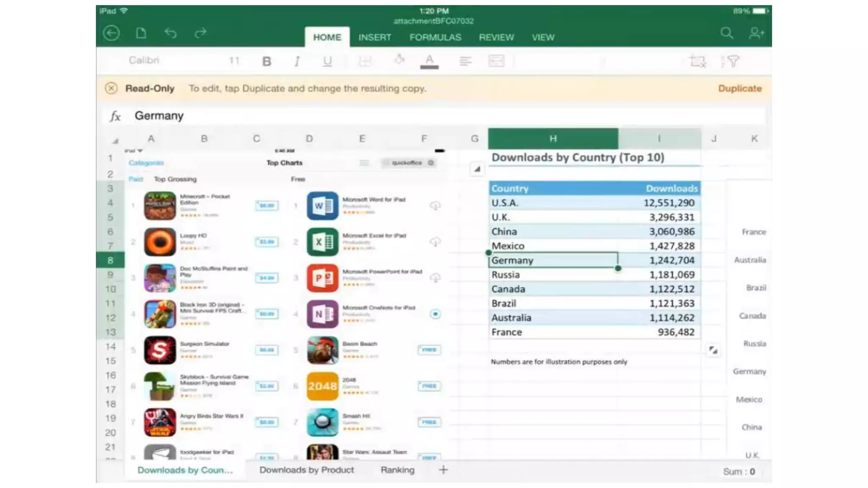The image size is (868, 488).
Task: Open the Calibri font picker
Action: [144, 61]
